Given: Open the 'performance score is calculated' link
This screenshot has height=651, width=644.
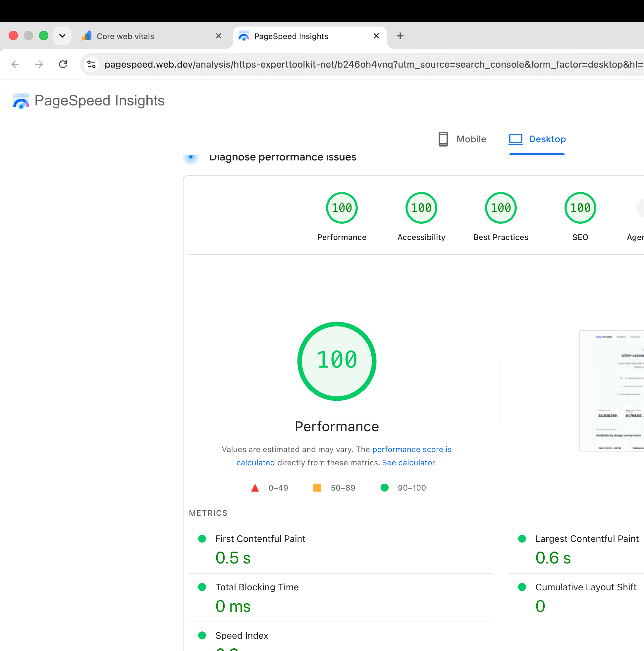Looking at the screenshot, I should [x=344, y=456].
